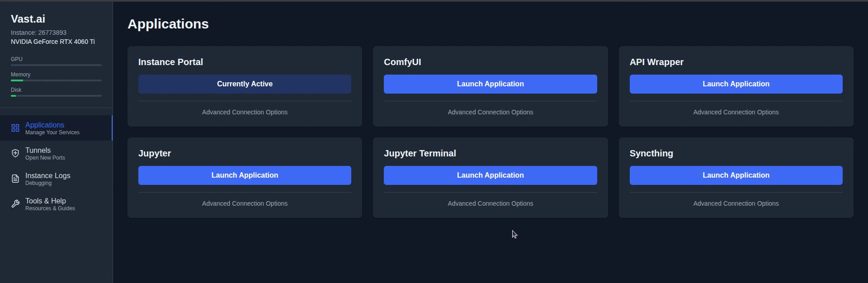This screenshot has width=868, height=283.
Task: Launch the Syncthing application
Action: (736, 175)
